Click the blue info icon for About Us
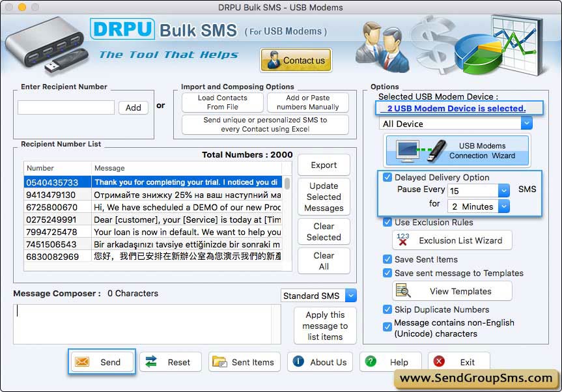562x392 pixels. 298,361
